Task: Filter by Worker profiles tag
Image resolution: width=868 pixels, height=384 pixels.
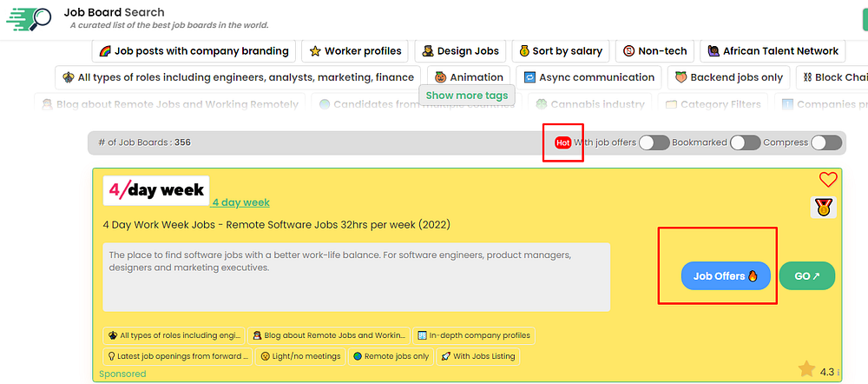Action: click(x=355, y=51)
